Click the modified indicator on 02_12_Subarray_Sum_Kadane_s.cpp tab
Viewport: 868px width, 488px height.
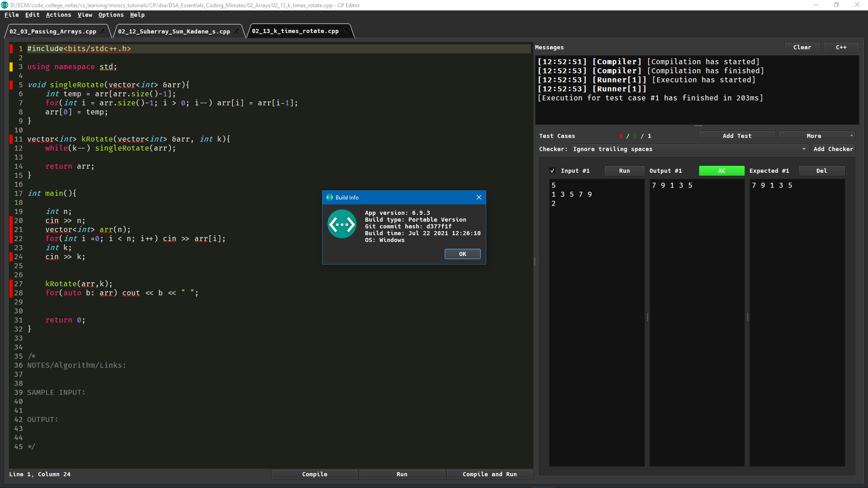[x=237, y=31]
